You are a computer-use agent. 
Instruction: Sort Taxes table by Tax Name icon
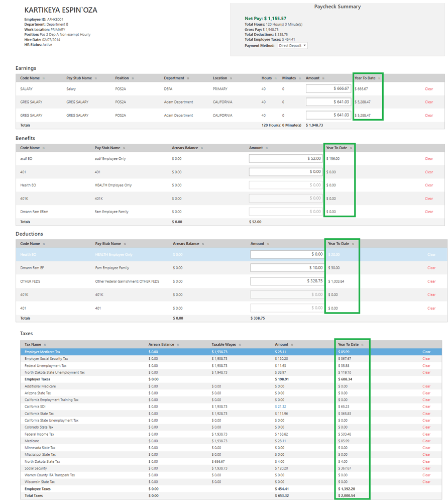[45, 345]
